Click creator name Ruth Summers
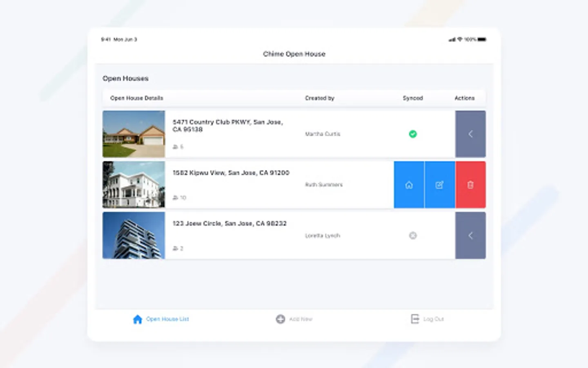This screenshot has height=368, width=588. (324, 185)
